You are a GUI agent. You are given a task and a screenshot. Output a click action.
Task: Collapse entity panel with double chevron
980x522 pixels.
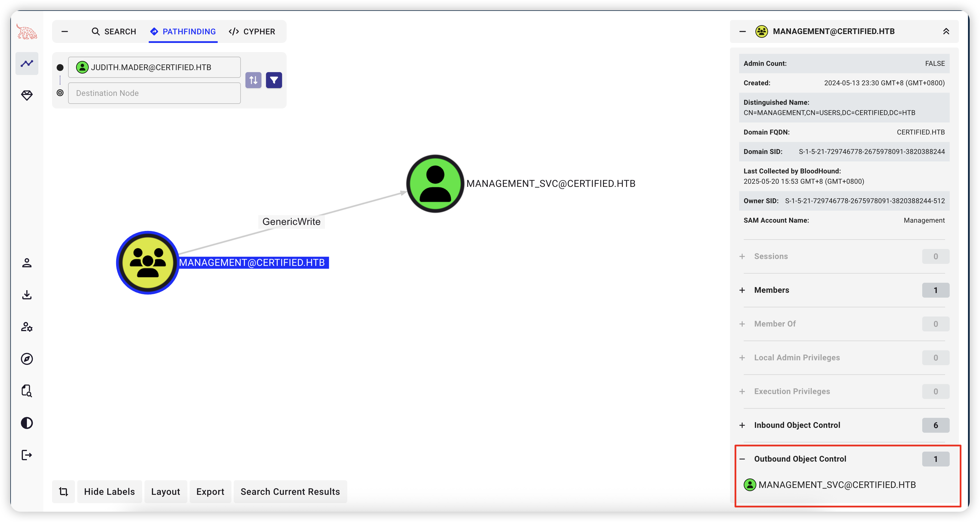[x=946, y=31]
